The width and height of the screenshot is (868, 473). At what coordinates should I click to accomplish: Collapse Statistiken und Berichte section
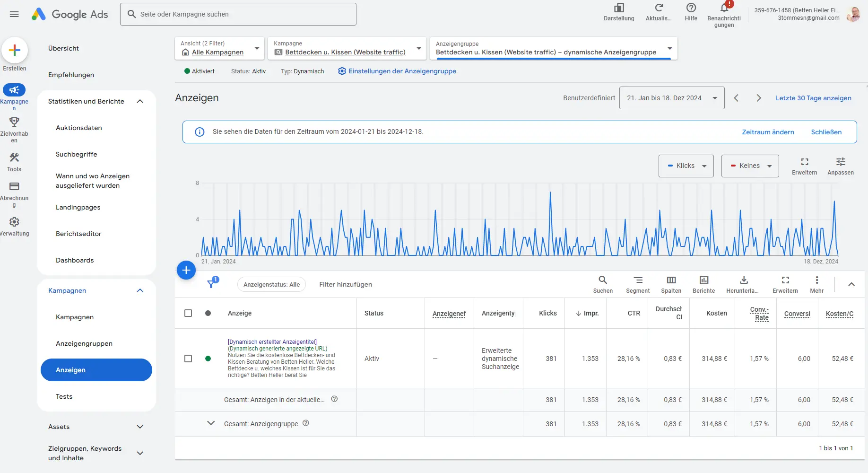pos(140,101)
